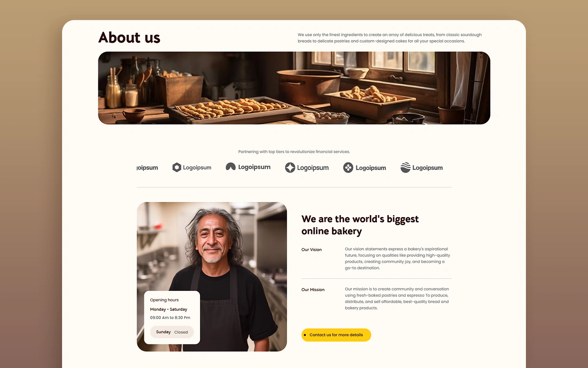Click the four-point star Logoipsum icon
The width and height of the screenshot is (588, 368).
click(290, 168)
